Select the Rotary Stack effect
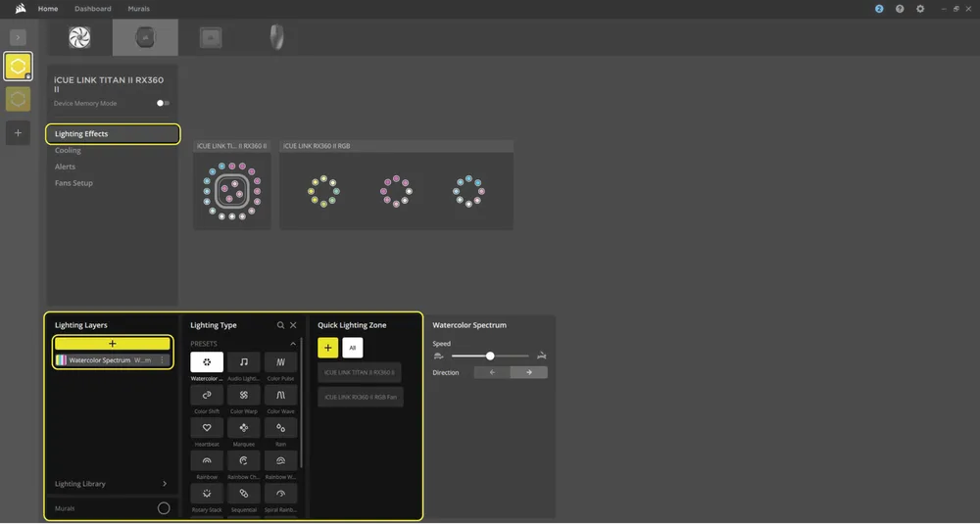The height and width of the screenshot is (524, 980). pos(207,494)
